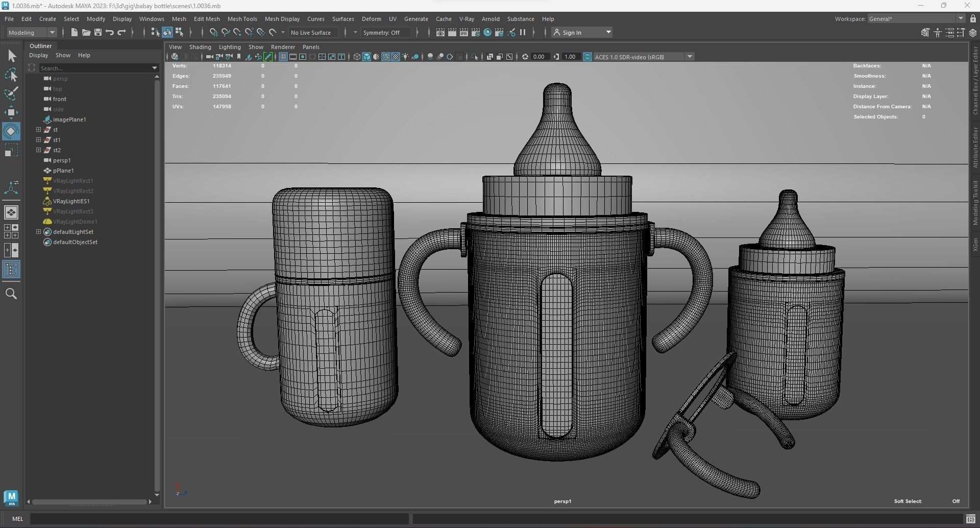Screen dimensions: 980x528
Task: Expand the defaultLightSet node
Action: 38,232
